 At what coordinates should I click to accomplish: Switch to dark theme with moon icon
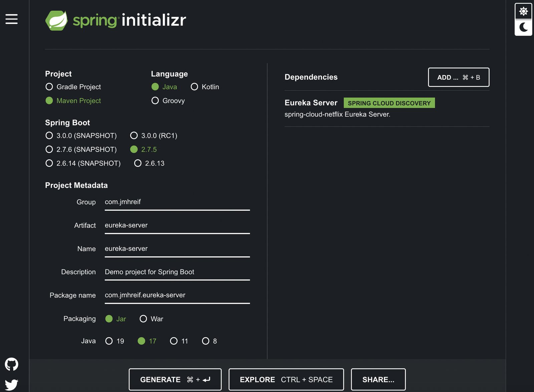pos(523,27)
